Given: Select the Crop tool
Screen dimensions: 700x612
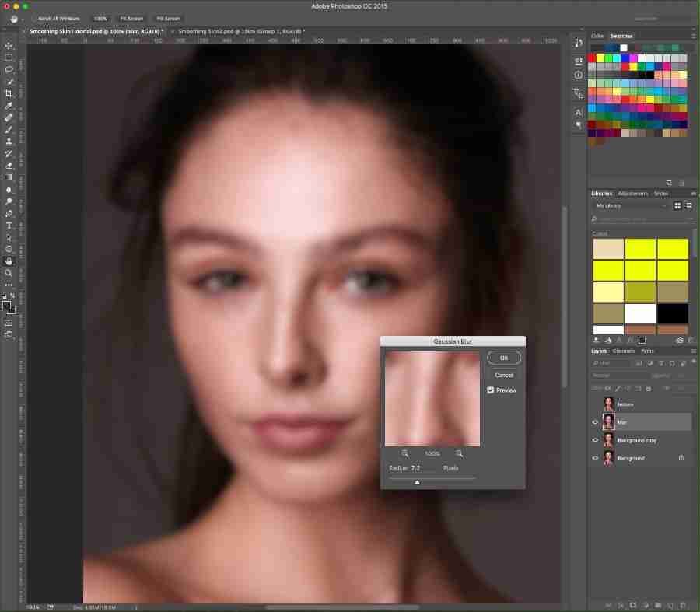Looking at the screenshot, I should (9, 94).
